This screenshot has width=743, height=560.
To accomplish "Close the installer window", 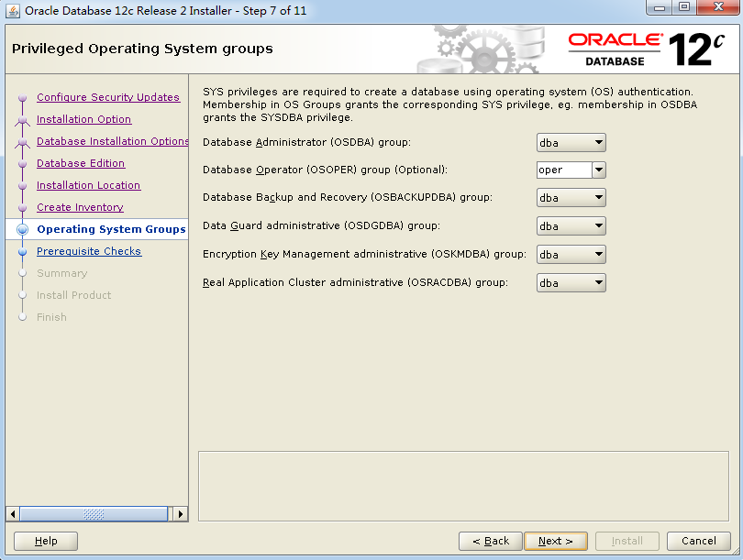I will (718, 7).
